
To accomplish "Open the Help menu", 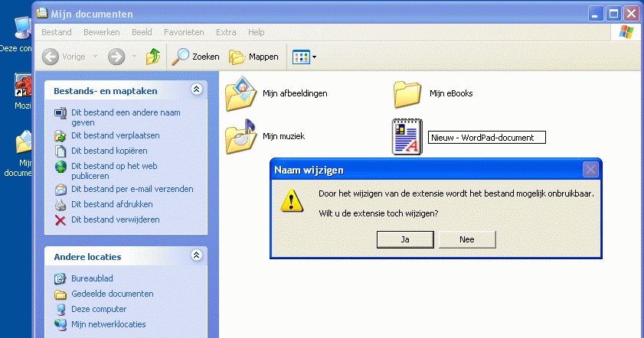I will 256,32.
